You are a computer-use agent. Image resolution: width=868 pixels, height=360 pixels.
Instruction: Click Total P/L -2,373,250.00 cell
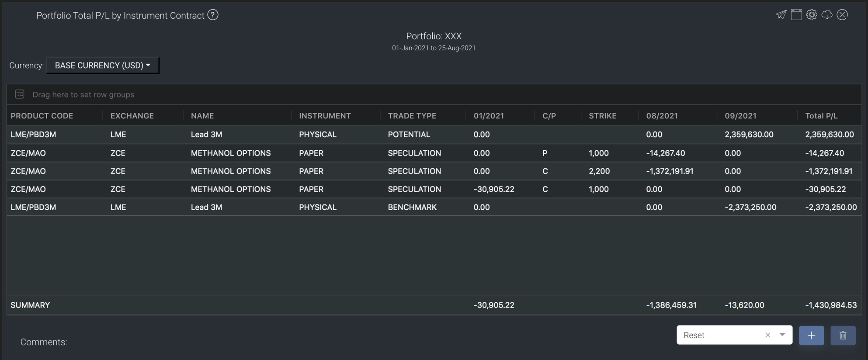click(x=831, y=207)
